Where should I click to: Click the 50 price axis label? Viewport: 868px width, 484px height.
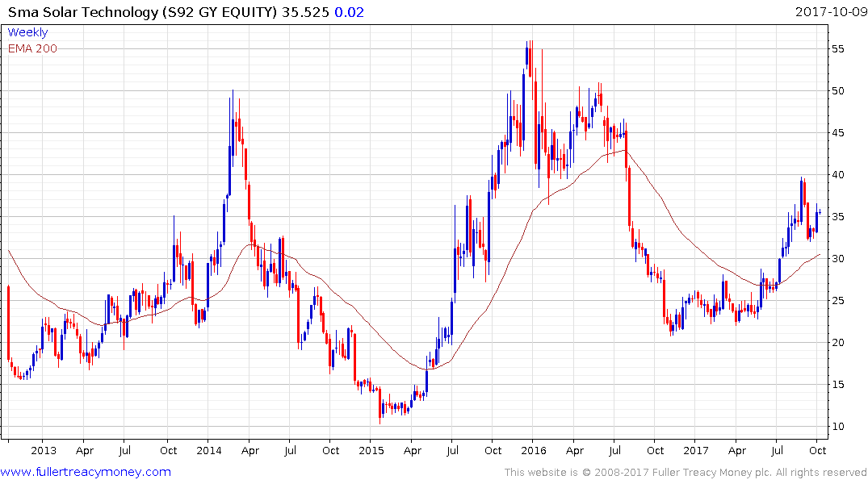837,90
